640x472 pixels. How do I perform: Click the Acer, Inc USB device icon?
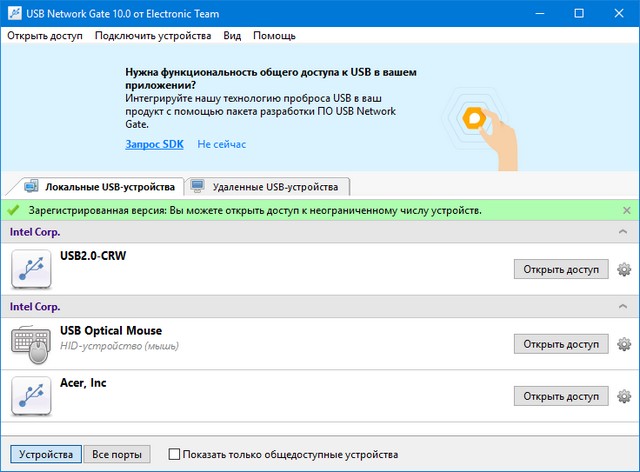tap(31, 396)
